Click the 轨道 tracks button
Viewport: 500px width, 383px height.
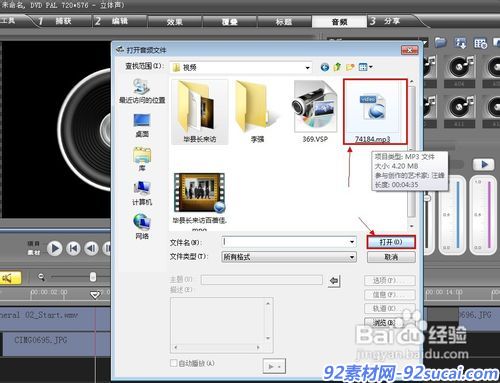pyautogui.click(x=389, y=309)
